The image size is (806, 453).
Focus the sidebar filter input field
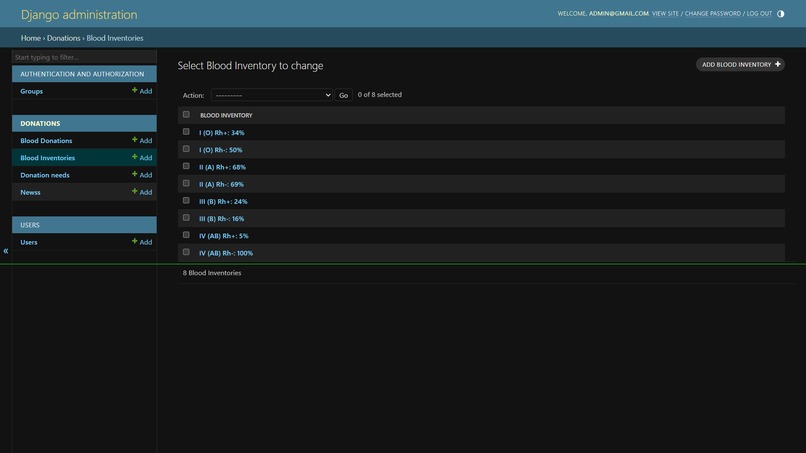click(x=84, y=57)
